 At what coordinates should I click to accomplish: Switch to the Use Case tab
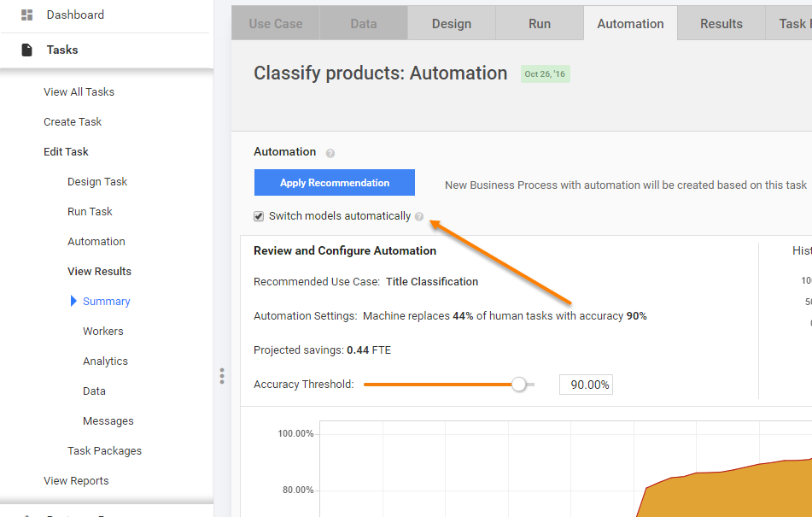point(276,23)
